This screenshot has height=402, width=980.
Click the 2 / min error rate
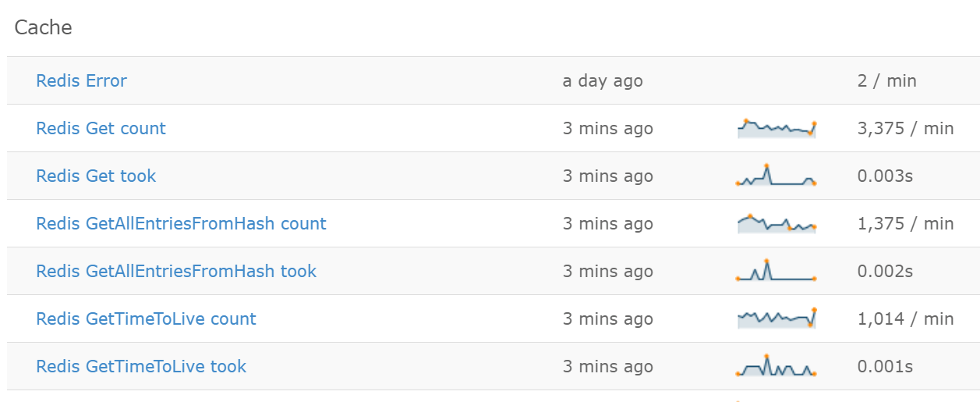tap(886, 80)
